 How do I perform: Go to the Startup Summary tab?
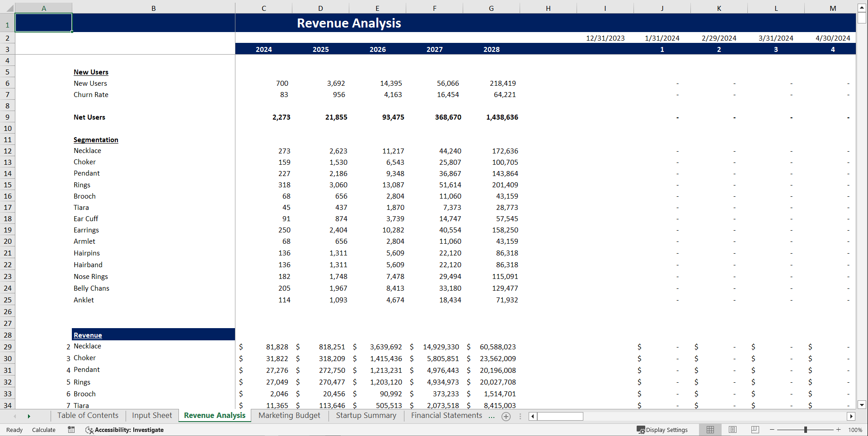366,416
